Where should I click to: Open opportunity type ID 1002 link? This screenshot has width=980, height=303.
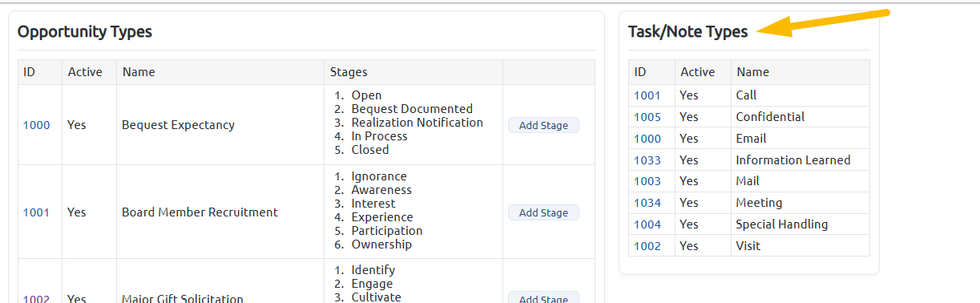pyautogui.click(x=36, y=299)
